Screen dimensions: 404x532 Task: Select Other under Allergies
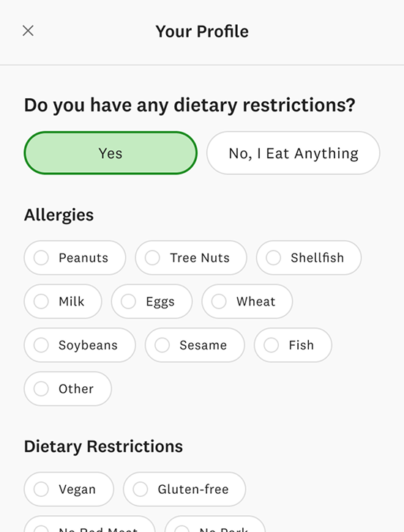(x=68, y=389)
